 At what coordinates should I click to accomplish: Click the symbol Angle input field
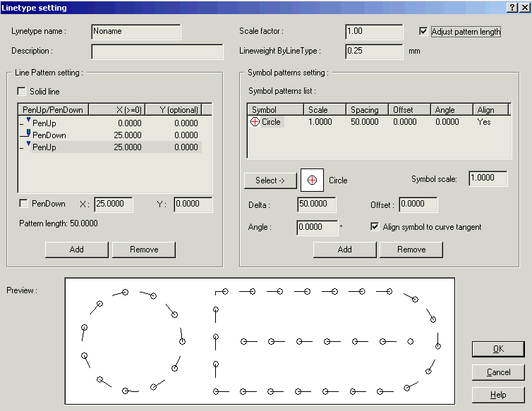point(318,228)
